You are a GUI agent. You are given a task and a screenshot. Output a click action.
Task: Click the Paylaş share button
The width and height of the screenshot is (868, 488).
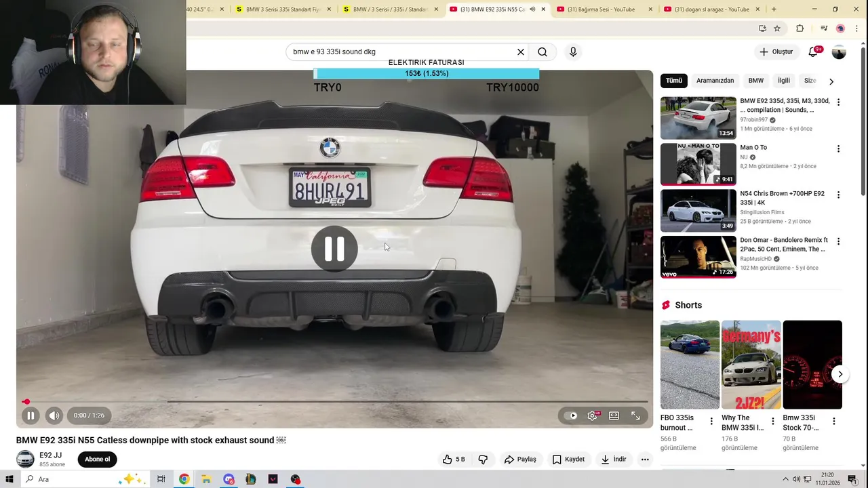(x=520, y=460)
